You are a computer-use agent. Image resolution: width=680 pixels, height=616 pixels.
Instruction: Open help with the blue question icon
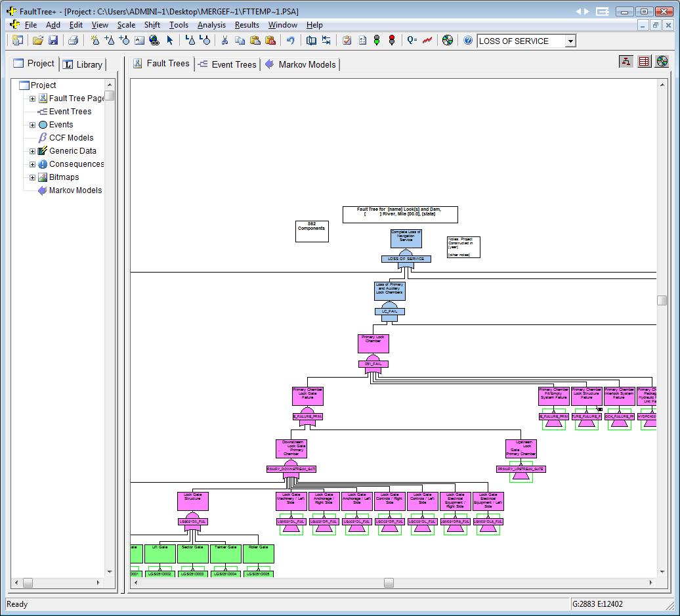[x=468, y=40]
